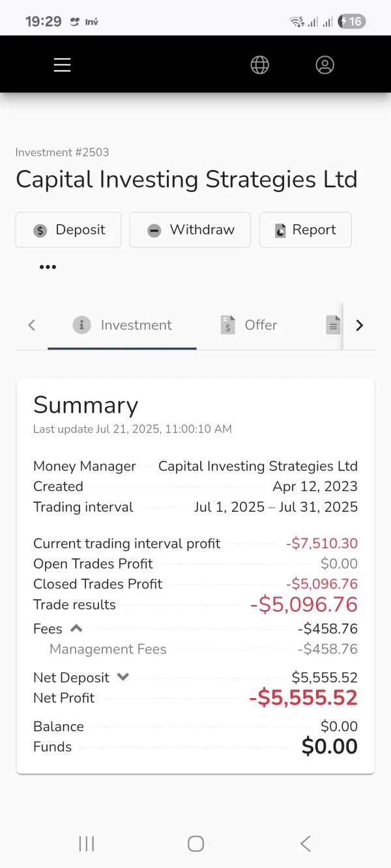Open the Report button
The image size is (391, 868).
tap(305, 230)
